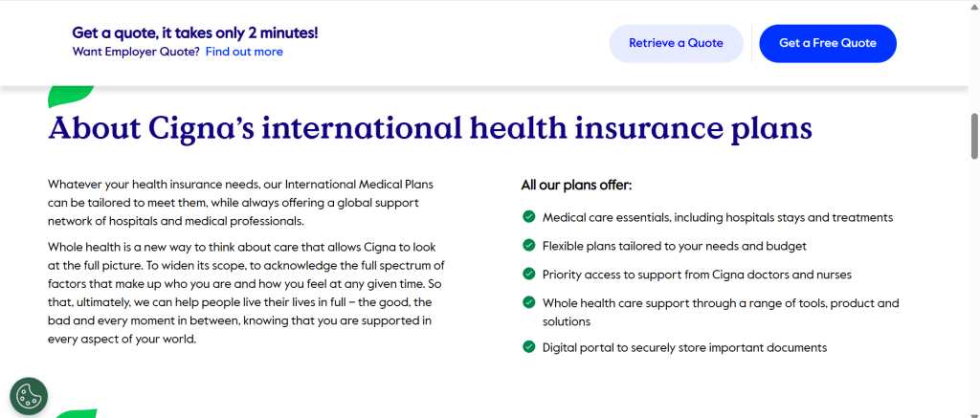
Task: Click the Want Employer Quote text
Action: pos(136,52)
